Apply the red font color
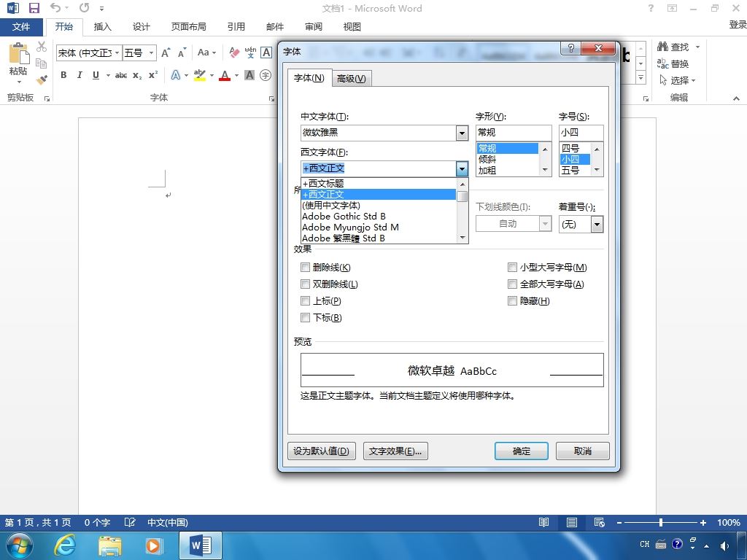Screen dimensions: 747x560 [x=225, y=75]
